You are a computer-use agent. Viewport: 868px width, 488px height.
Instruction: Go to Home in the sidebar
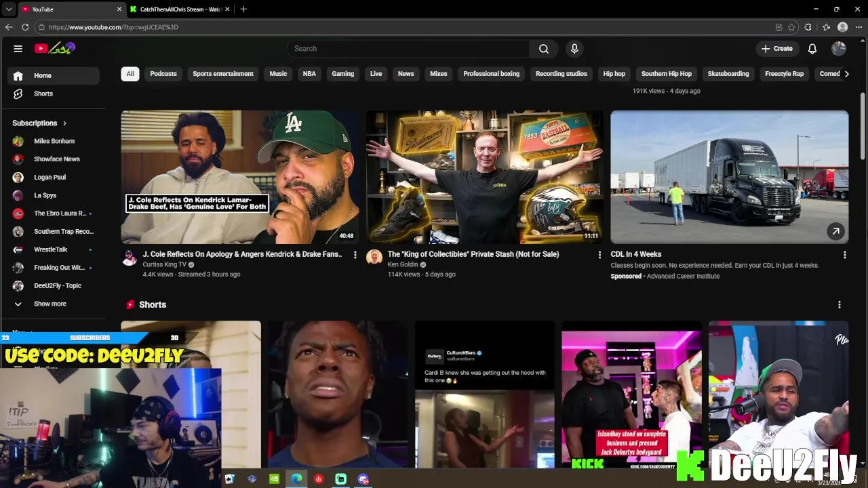pos(54,76)
